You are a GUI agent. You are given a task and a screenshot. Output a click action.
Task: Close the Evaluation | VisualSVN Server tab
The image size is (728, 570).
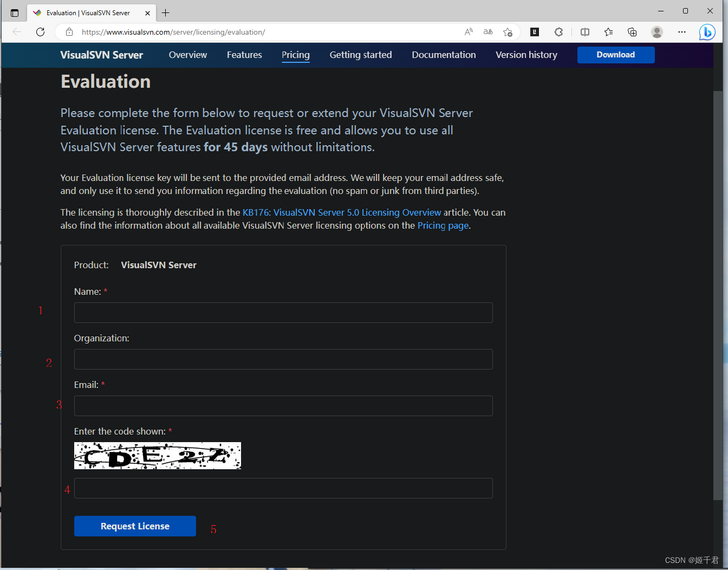147,13
